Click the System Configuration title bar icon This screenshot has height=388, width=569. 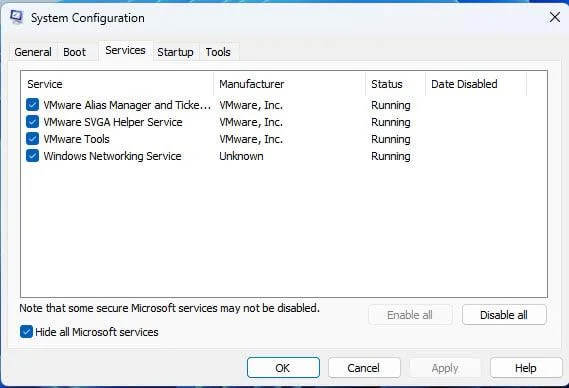(16, 17)
